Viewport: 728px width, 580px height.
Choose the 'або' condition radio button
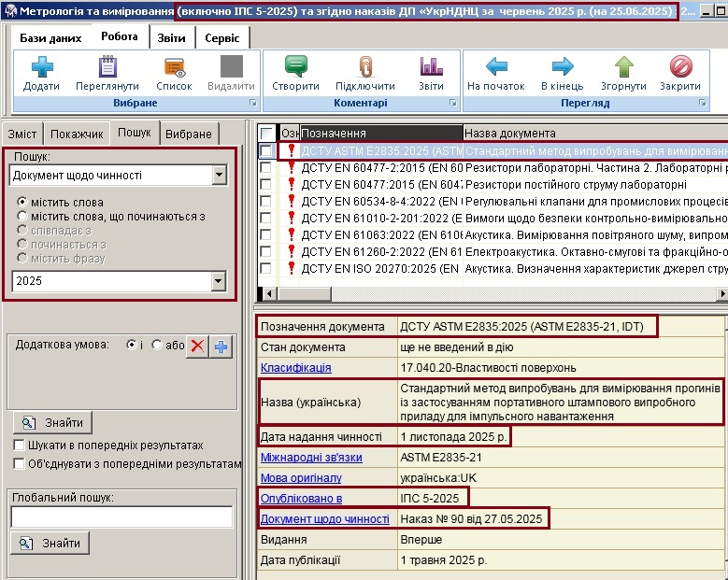click(x=157, y=345)
